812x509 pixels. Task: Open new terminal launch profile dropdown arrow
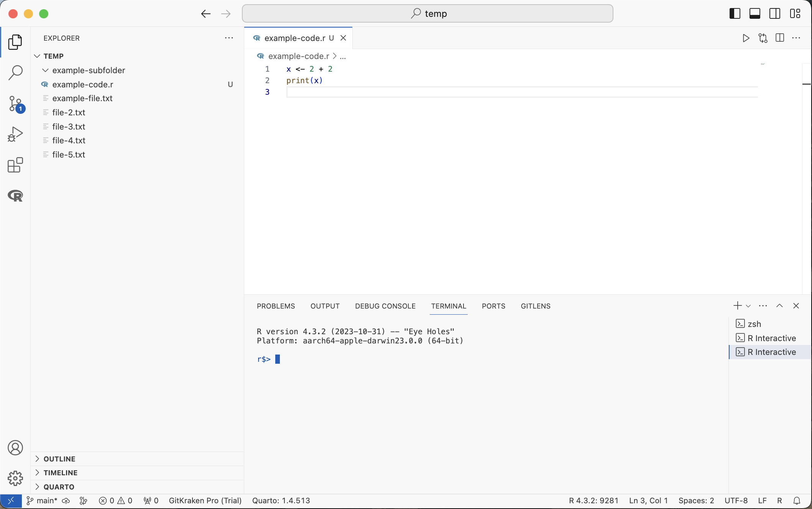748,306
